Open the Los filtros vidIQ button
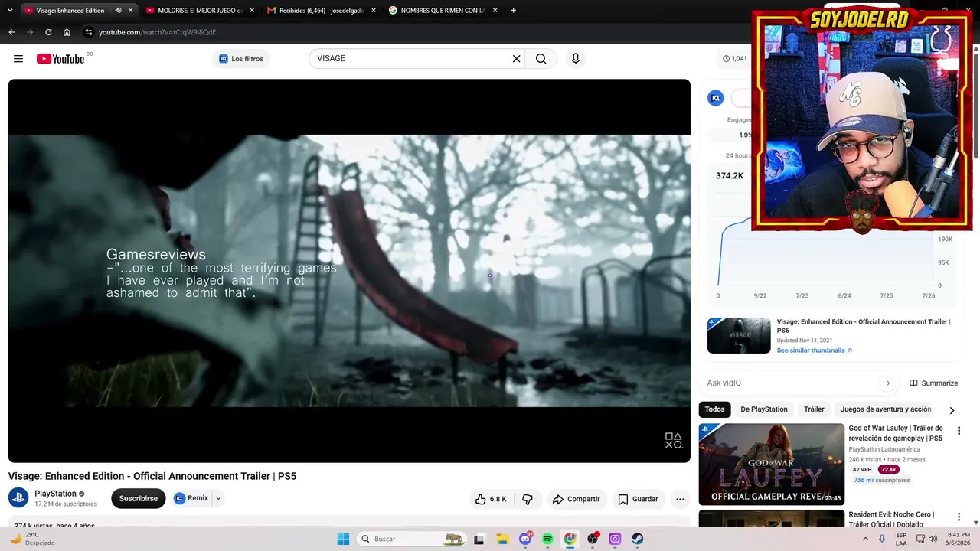This screenshot has height=551, width=980. tap(241, 59)
